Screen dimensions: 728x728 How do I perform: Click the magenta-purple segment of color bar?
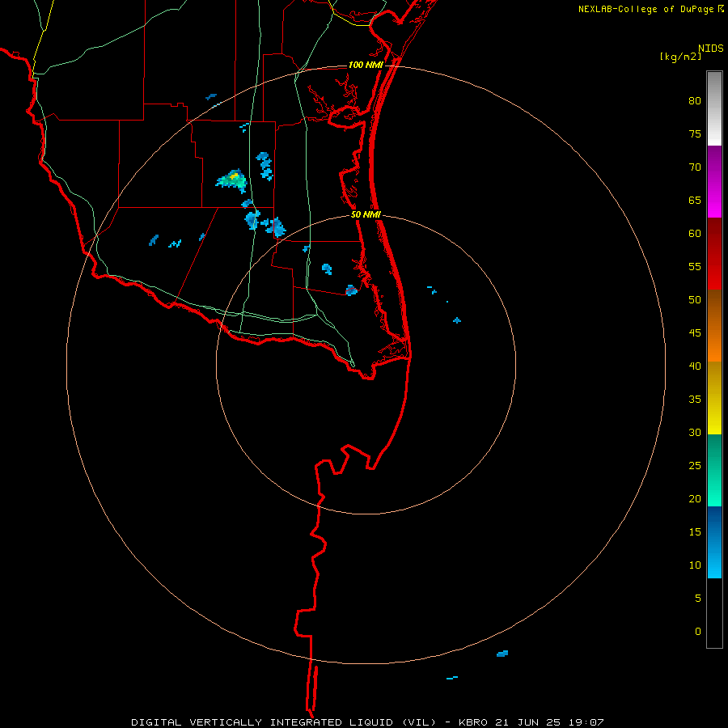point(714,182)
